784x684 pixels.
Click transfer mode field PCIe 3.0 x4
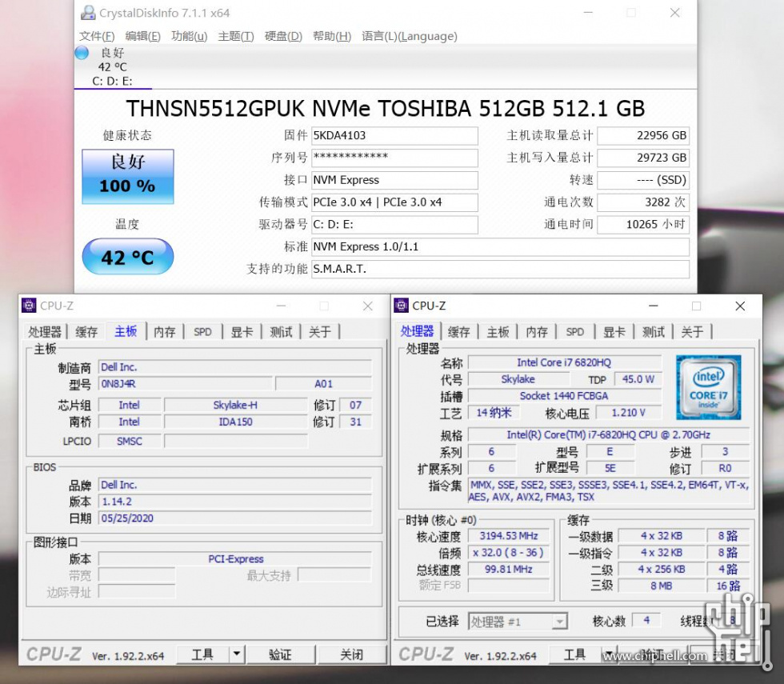coord(394,202)
